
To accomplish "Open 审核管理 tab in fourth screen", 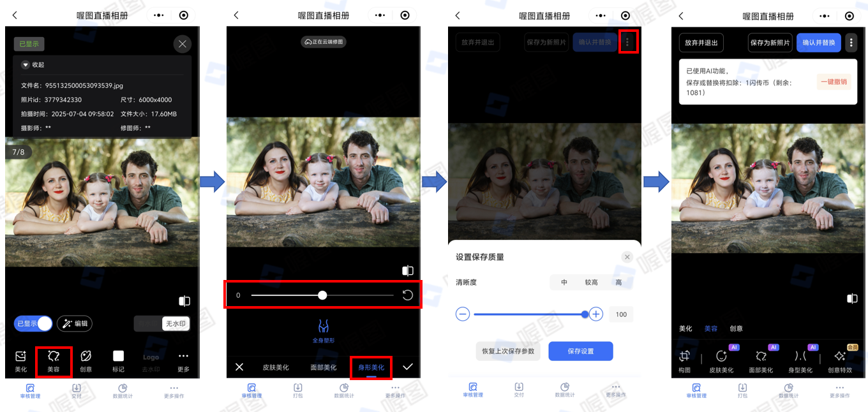I will pyautogui.click(x=696, y=390).
